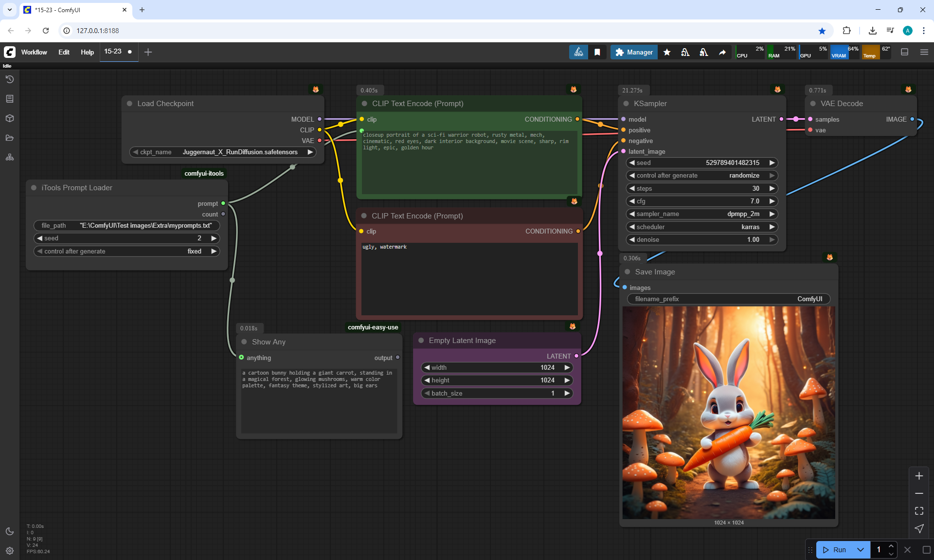Open the node library sidebar icon
This screenshot has width=934, height=560.
pyautogui.click(x=10, y=99)
